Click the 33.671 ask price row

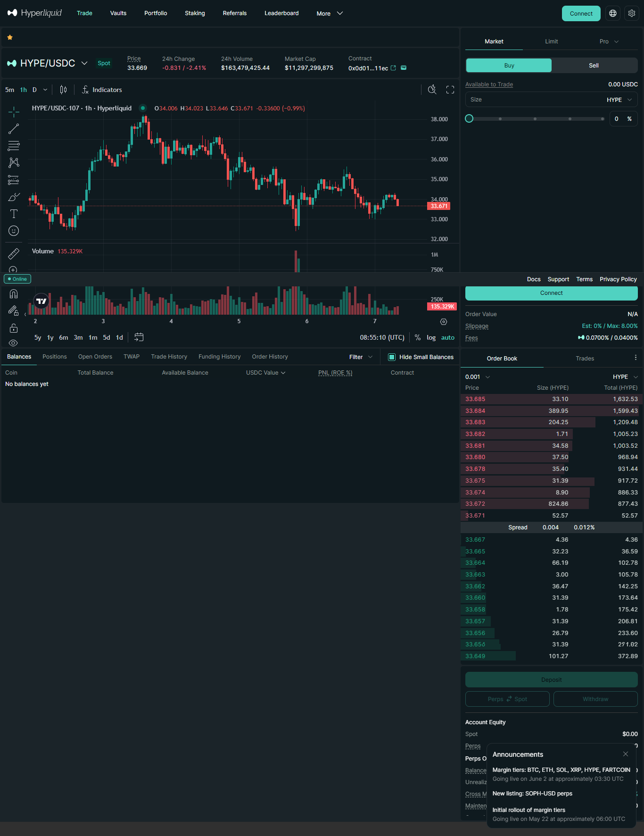[552, 516]
